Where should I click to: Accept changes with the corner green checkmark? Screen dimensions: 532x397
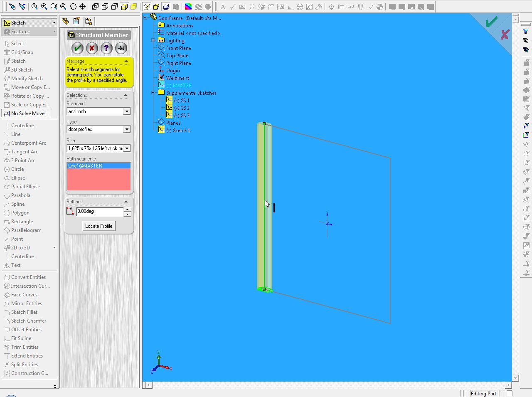pos(492,22)
